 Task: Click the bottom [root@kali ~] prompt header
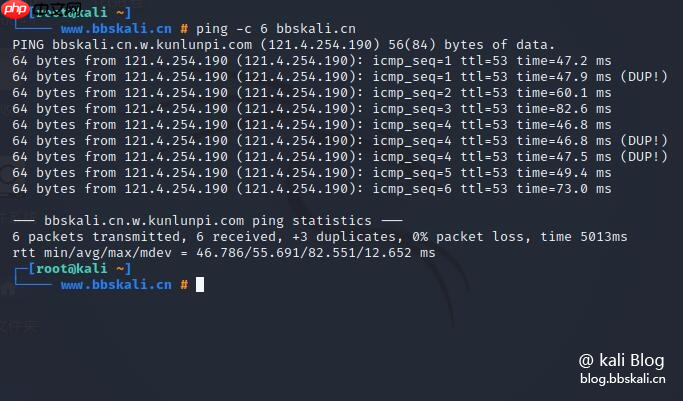[x=80, y=268]
